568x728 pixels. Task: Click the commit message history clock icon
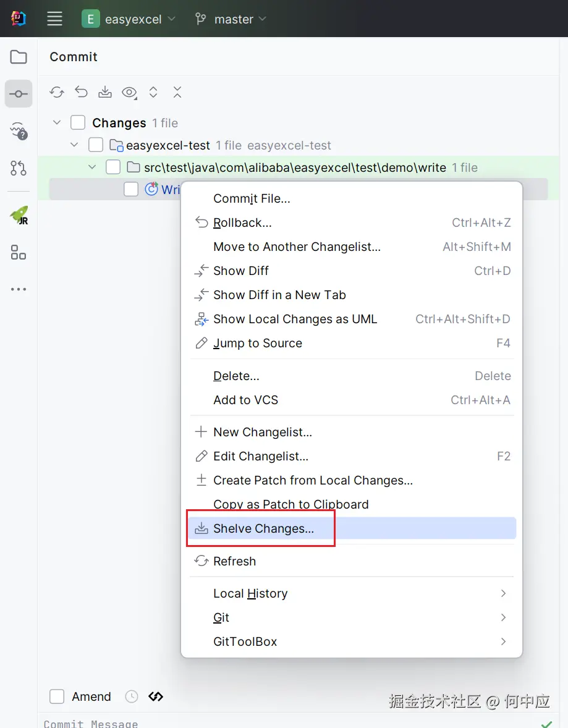[x=132, y=696]
